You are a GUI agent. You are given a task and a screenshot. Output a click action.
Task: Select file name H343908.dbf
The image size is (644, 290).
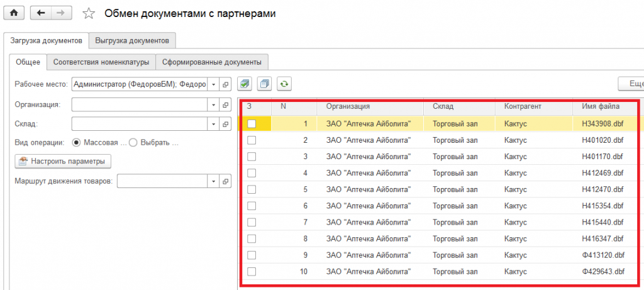(602, 124)
